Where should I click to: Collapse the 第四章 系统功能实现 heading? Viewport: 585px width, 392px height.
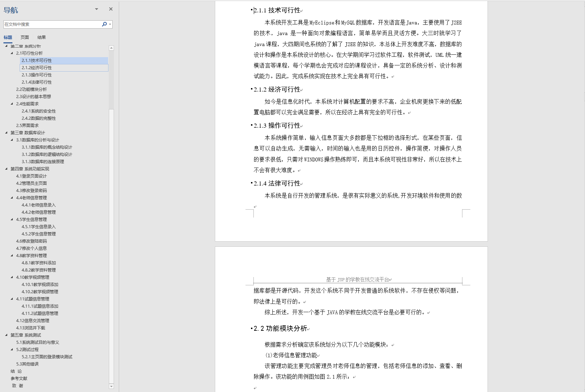coord(7,169)
